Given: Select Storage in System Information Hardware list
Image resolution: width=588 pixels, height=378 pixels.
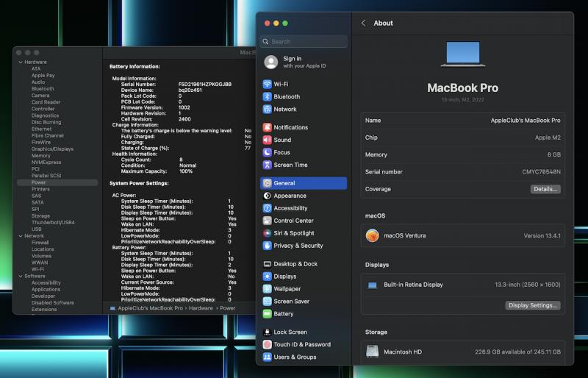Looking at the screenshot, I should pos(40,215).
